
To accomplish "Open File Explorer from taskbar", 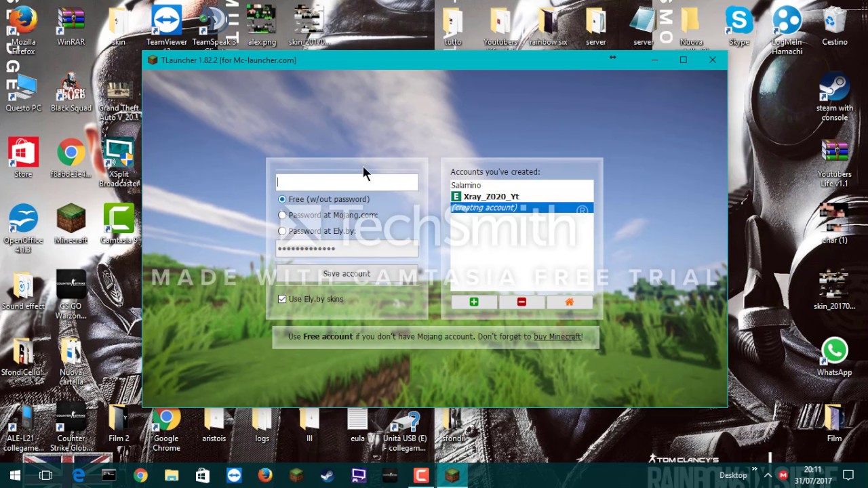I will click(x=171, y=476).
